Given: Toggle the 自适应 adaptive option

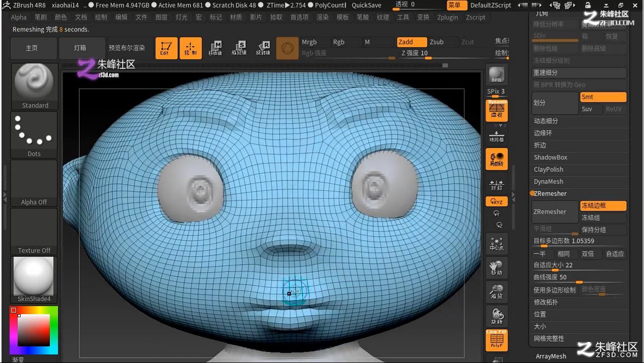Looking at the screenshot, I should (x=615, y=254).
